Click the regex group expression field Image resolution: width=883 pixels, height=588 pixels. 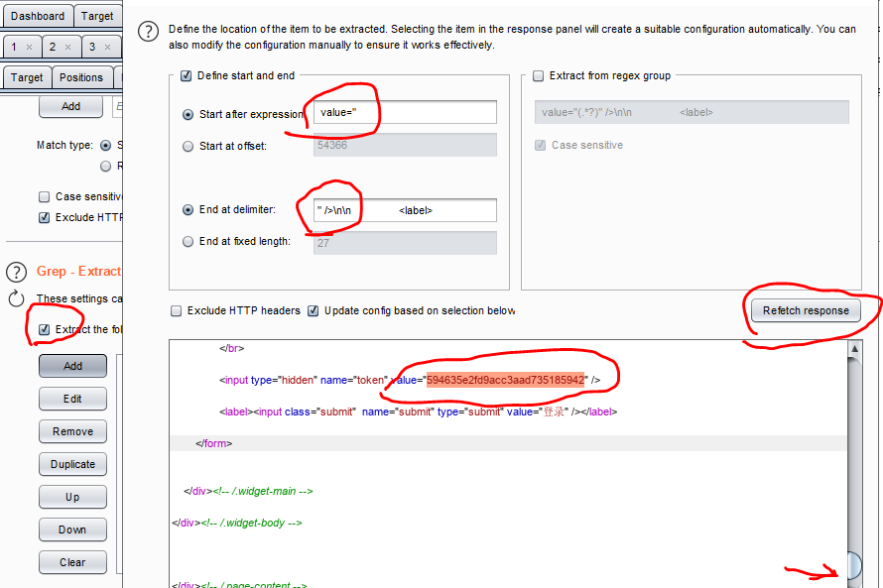[692, 112]
